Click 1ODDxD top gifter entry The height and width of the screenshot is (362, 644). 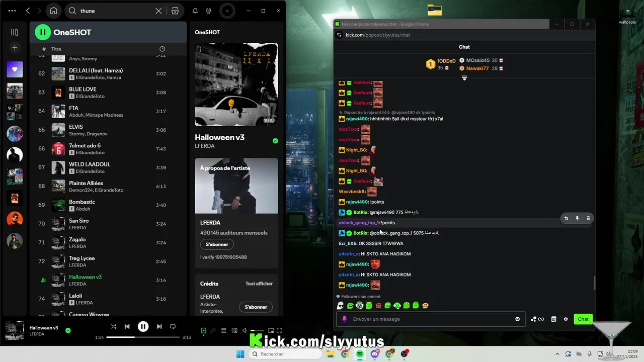(441, 64)
